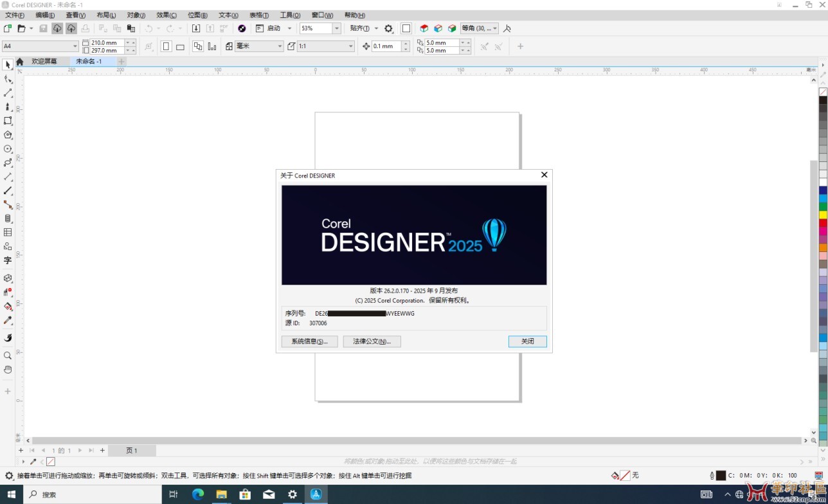
Task: Click the Import icon
Action: tap(196, 28)
